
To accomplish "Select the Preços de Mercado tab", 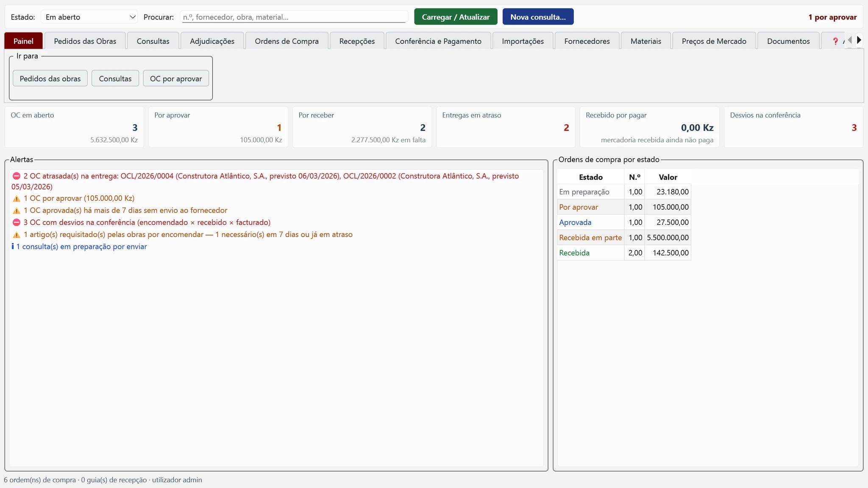I will click(714, 41).
